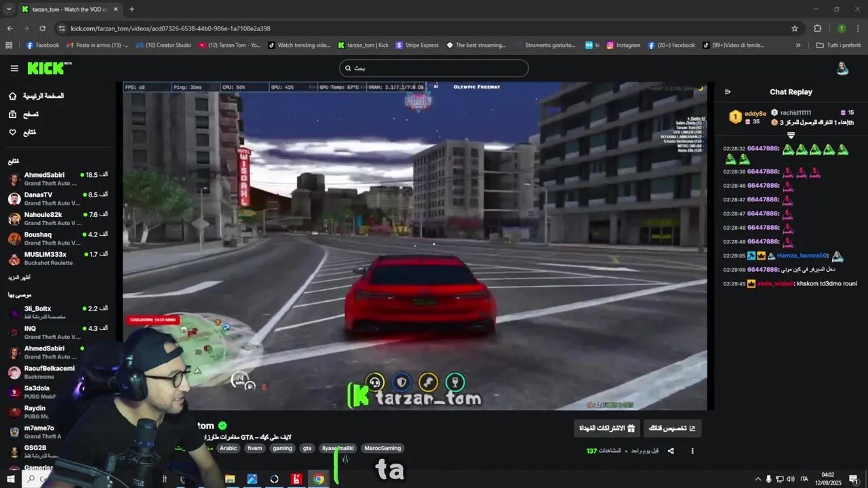This screenshot has height=488, width=868.
Task: Select the Arabic tag
Action: (229, 448)
